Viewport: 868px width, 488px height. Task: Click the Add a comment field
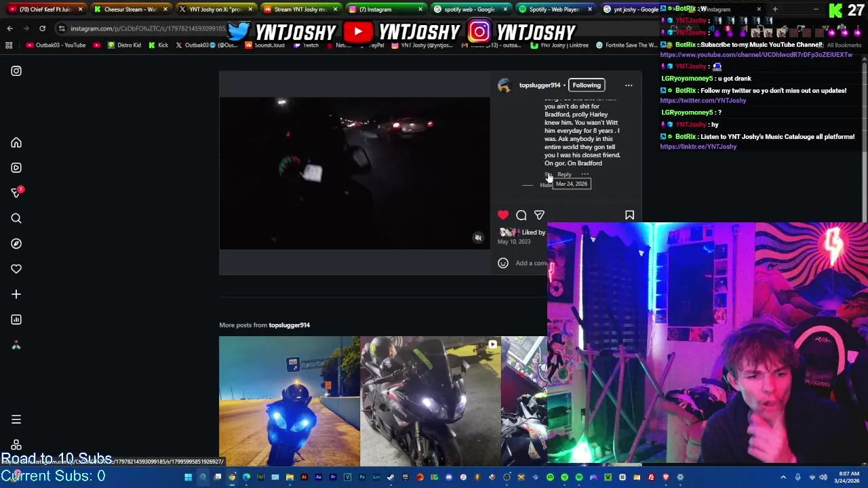pos(532,263)
